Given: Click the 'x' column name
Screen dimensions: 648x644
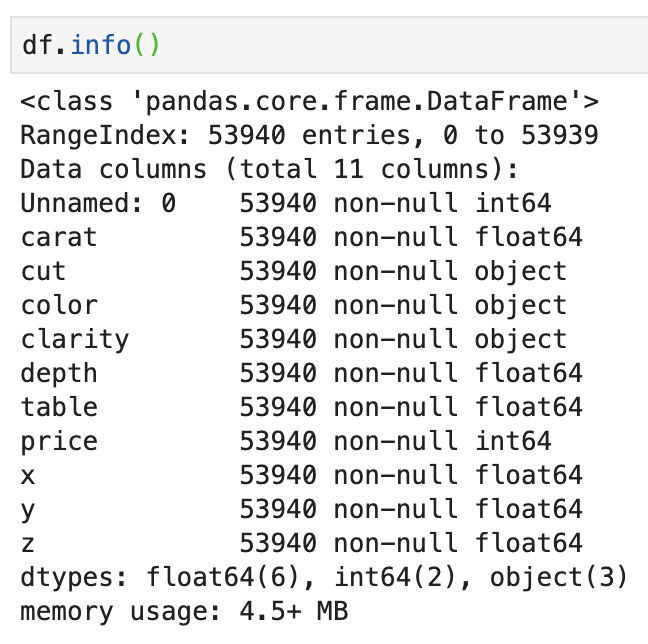Looking at the screenshot, I should pos(28,475).
